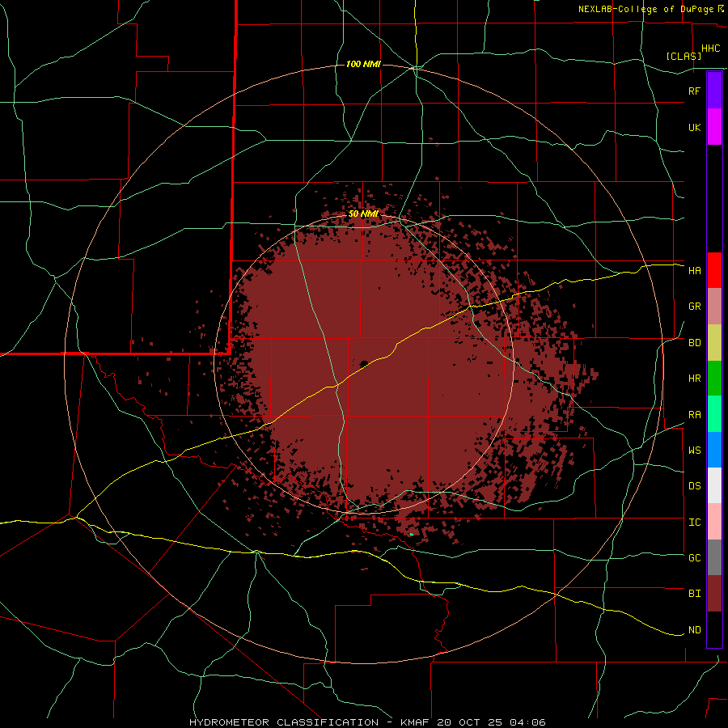The width and height of the screenshot is (728, 728).
Task: Click the BD yellow legend swatch
Action: [x=714, y=343]
